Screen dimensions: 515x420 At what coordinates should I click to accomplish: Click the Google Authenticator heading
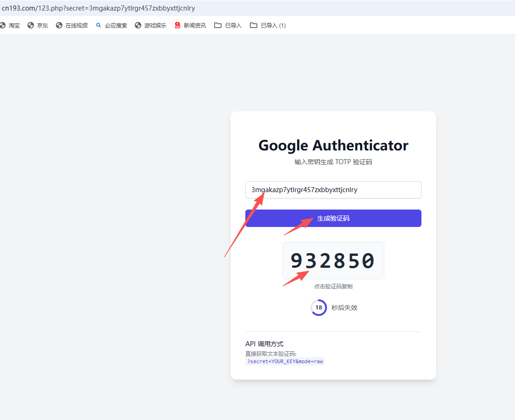click(333, 145)
